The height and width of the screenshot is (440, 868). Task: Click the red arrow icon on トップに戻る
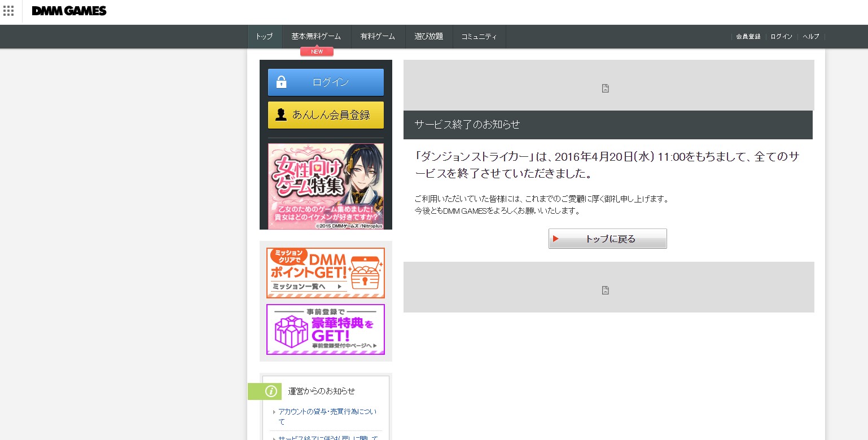pyautogui.click(x=556, y=239)
